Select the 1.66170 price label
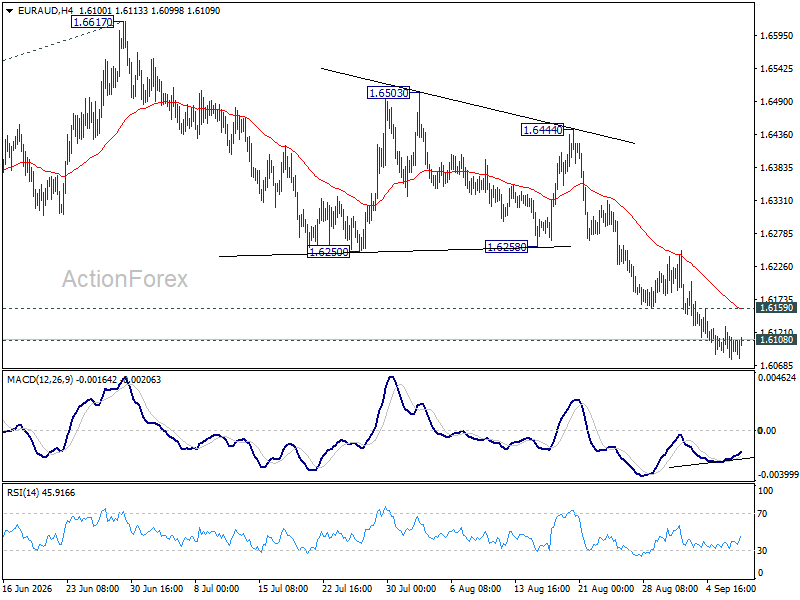 pos(93,22)
